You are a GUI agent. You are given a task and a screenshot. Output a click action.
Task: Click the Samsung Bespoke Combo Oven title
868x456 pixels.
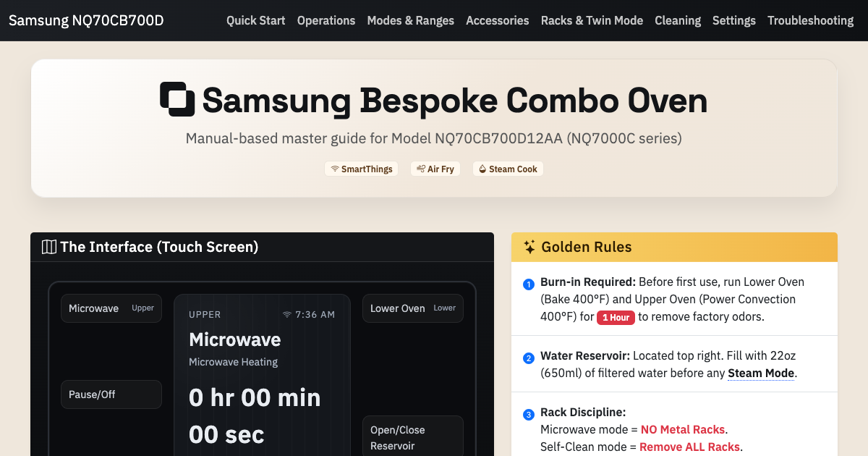(454, 99)
